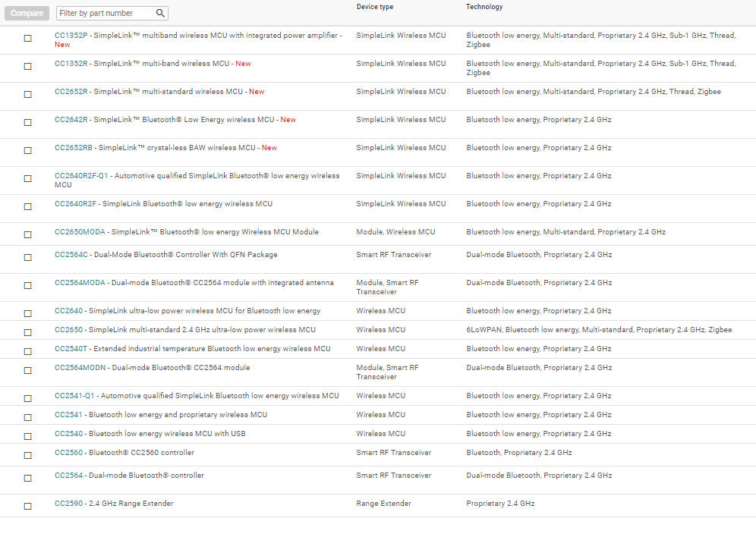Select the CC2652R row checkbox

28,94
